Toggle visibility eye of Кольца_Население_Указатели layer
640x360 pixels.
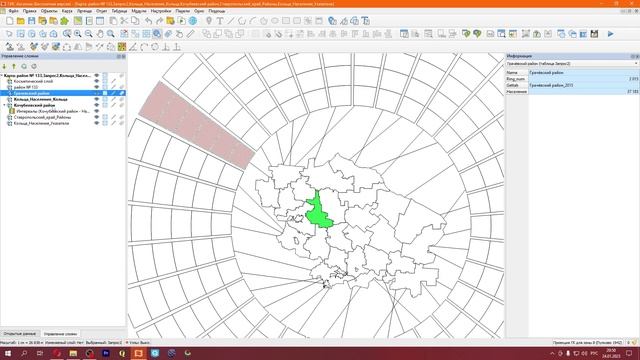97,123
